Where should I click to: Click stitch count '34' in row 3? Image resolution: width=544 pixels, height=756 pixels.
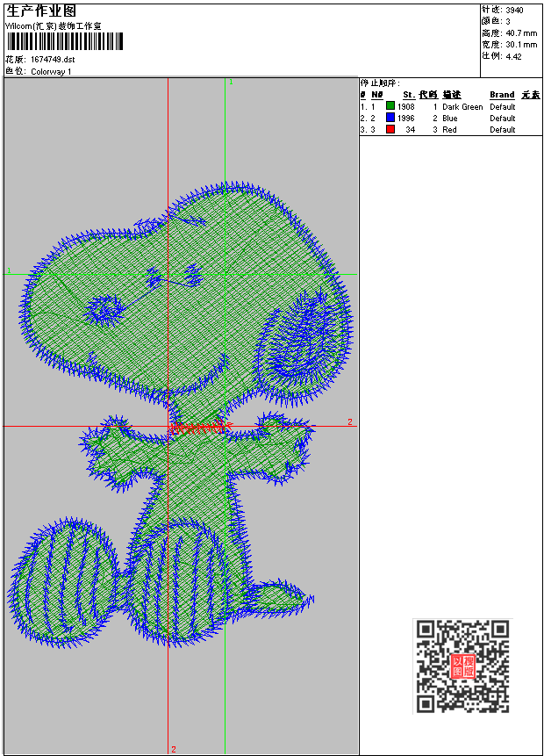(x=411, y=130)
